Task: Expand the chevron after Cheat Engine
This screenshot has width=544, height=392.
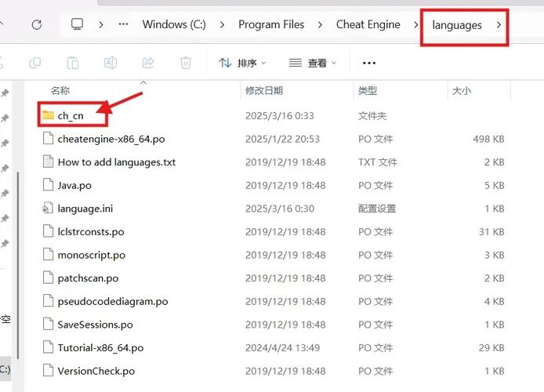Action: [415, 24]
